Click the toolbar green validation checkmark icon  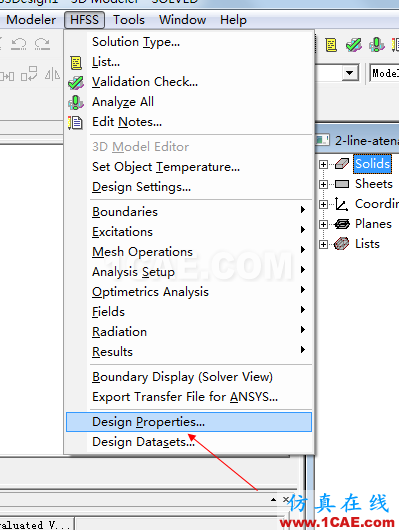point(354,44)
